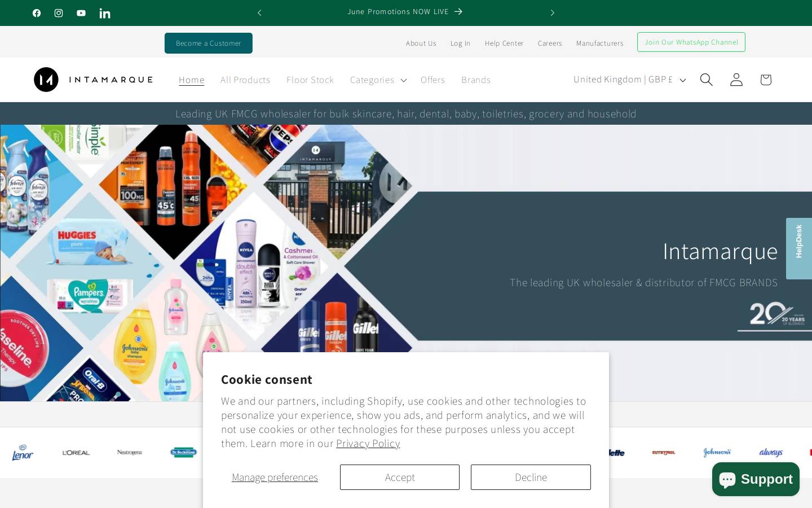The height and width of the screenshot is (508, 812).
Task: Open the LinkedIn social icon
Action: 105,13
